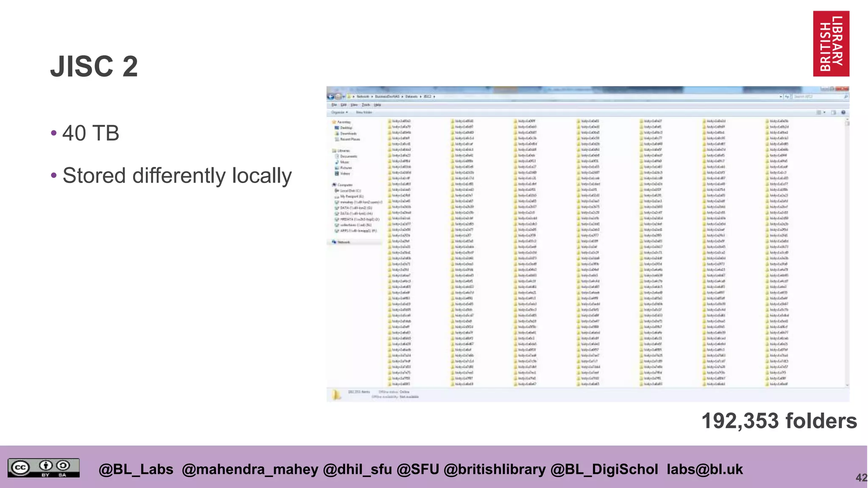Click the Music library note icon
The width and height of the screenshot is (868, 488).
337,162
